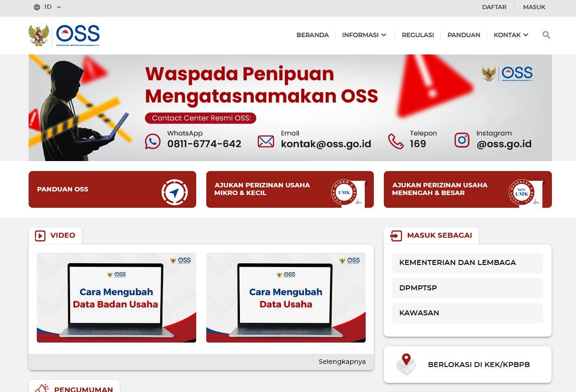
Task: Open the REGULASI menu item
Action: click(x=418, y=35)
